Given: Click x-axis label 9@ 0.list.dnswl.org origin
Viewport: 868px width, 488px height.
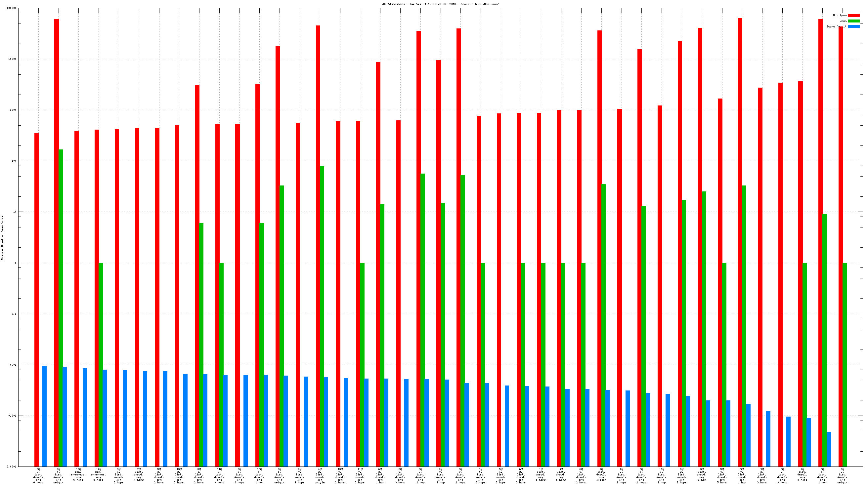Looking at the screenshot, I should (x=58, y=475).
